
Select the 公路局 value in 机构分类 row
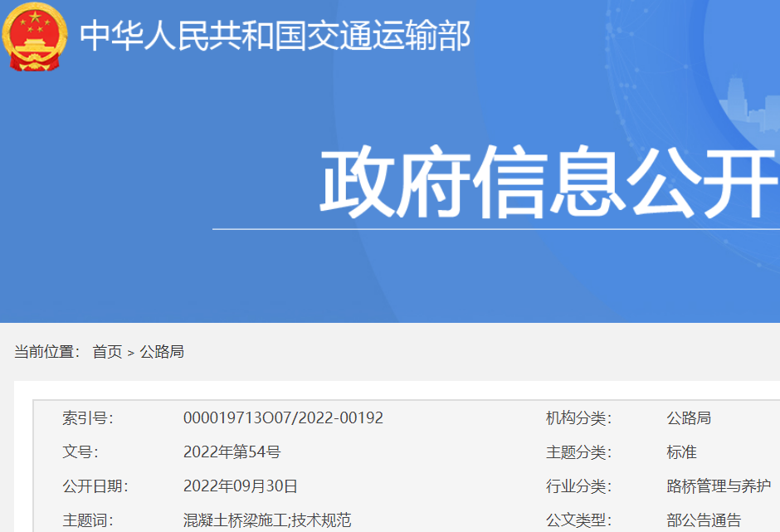[689, 418]
